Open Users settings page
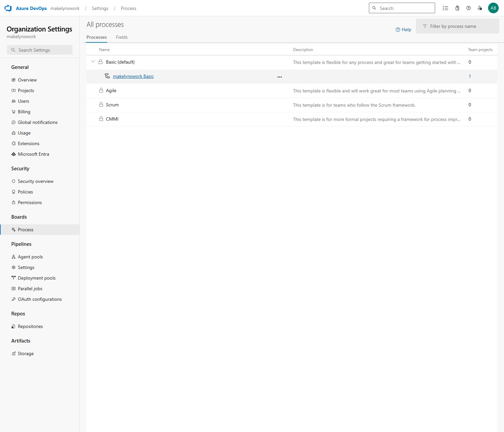This screenshot has width=504, height=432. click(23, 101)
